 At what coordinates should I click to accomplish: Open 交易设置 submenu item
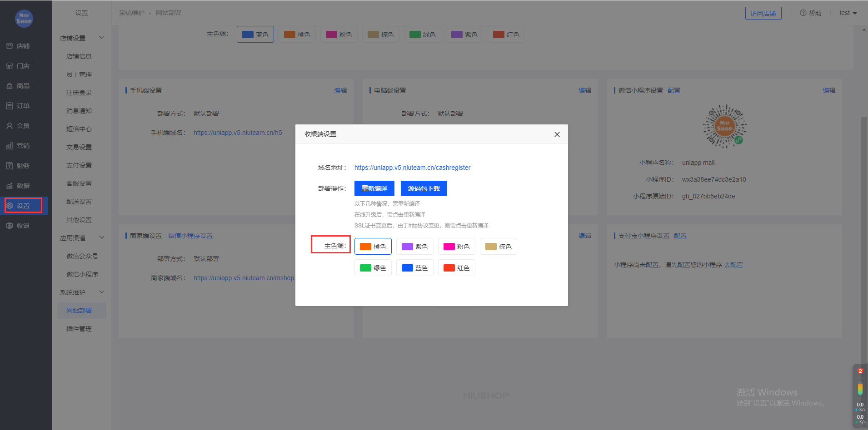coord(79,147)
